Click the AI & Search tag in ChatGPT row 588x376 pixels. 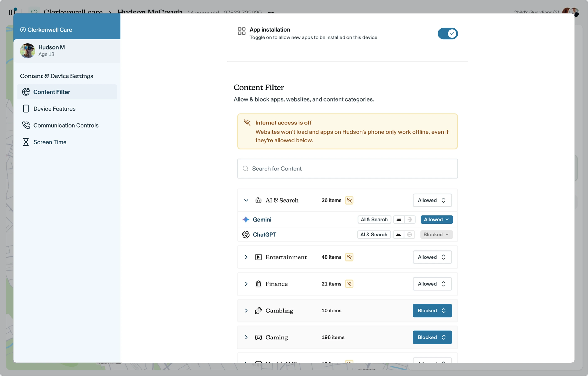tap(374, 234)
